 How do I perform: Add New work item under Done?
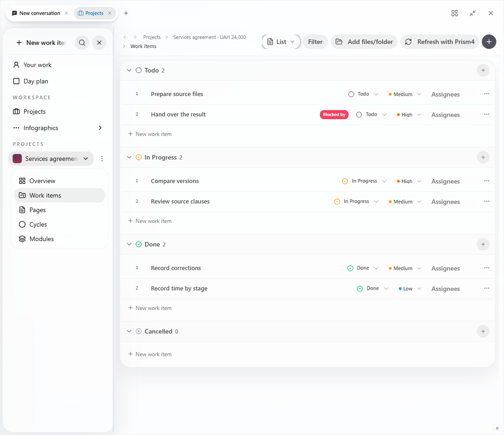pos(150,308)
